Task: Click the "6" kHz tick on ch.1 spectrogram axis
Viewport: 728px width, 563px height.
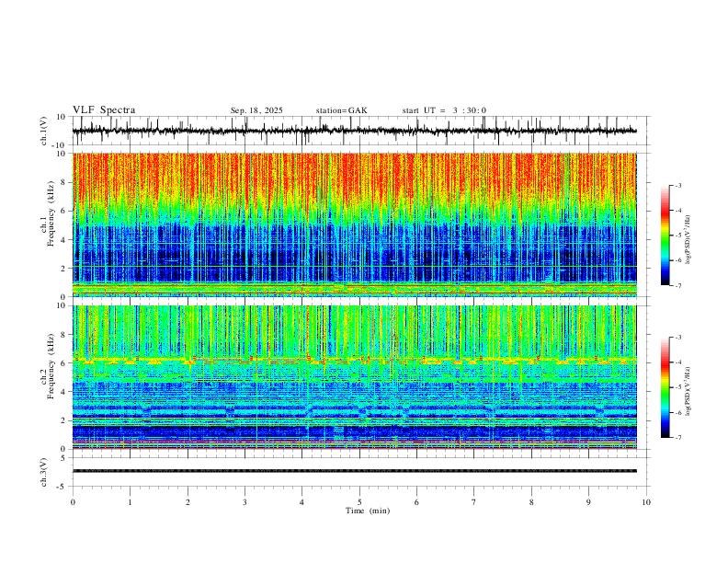Action: 63,211
